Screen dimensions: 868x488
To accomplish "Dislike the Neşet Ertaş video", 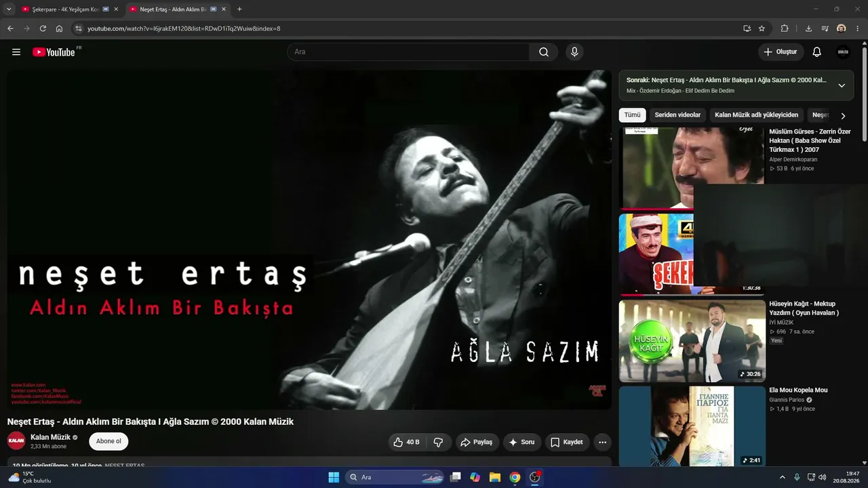I will coord(438,442).
